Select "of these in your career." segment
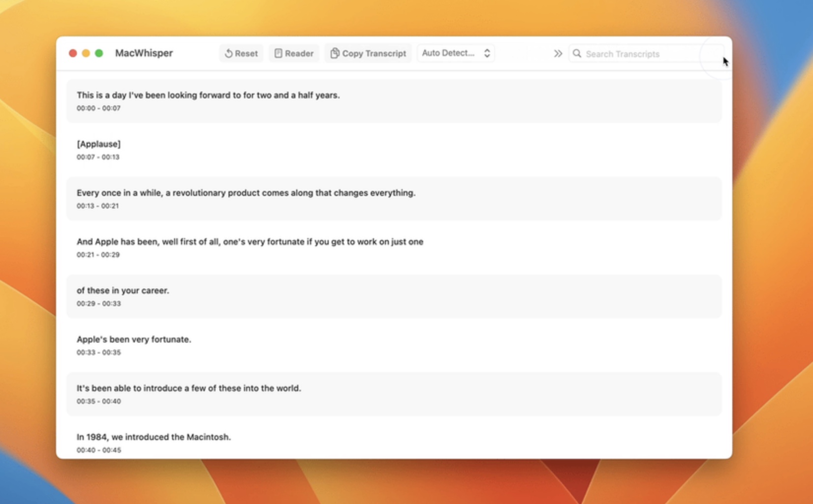The width and height of the screenshot is (813, 504). pyautogui.click(x=394, y=296)
